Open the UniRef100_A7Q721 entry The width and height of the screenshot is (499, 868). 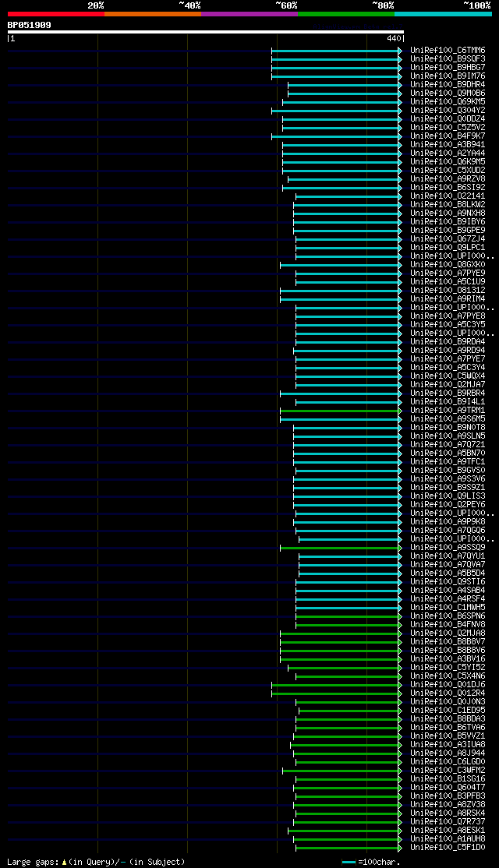click(x=448, y=445)
